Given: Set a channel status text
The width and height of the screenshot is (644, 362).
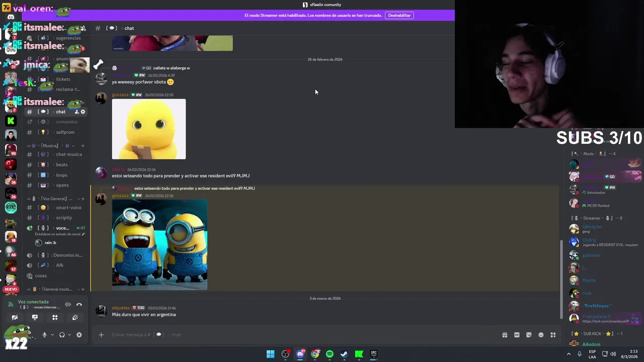Looking at the screenshot, I should pyautogui.click(x=59, y=234).
